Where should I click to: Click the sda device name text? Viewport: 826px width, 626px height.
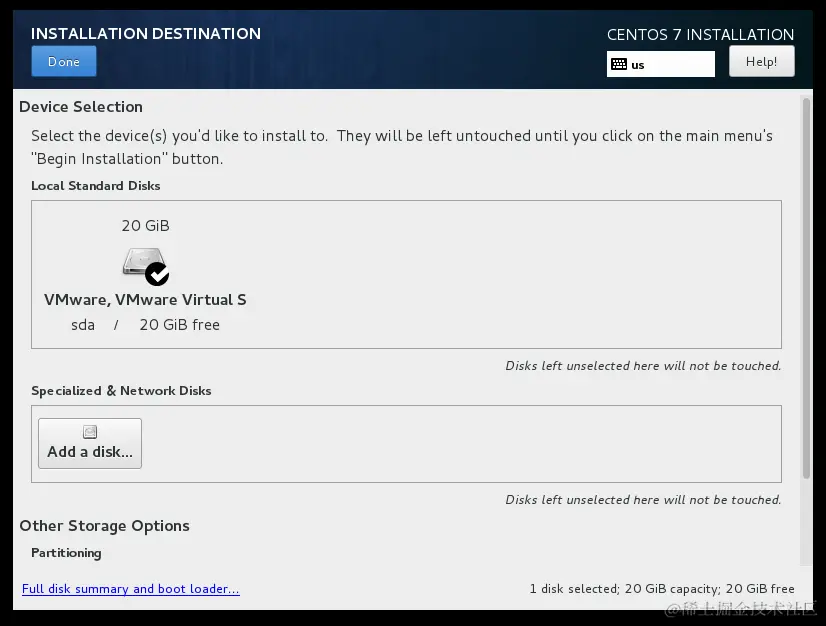[x=83, y=325]
